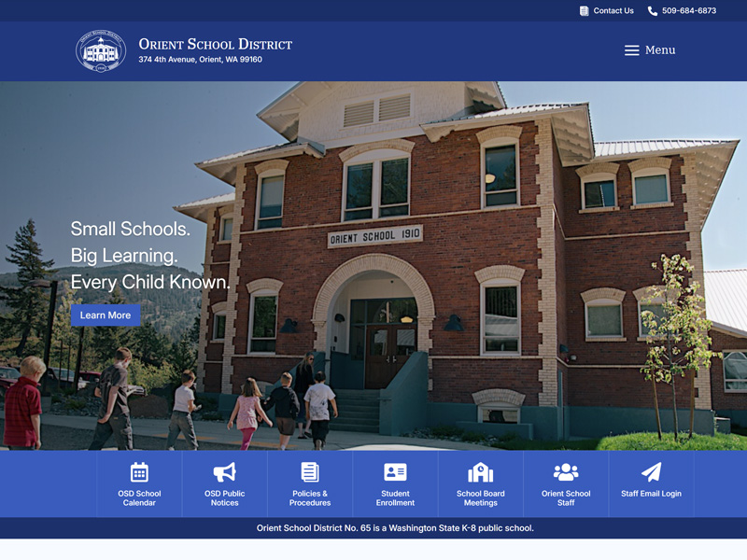The height and width of the screenshot is (560, 747).
Task: Click the Student Enrollment ID card icon
Action: coord(395,472)
